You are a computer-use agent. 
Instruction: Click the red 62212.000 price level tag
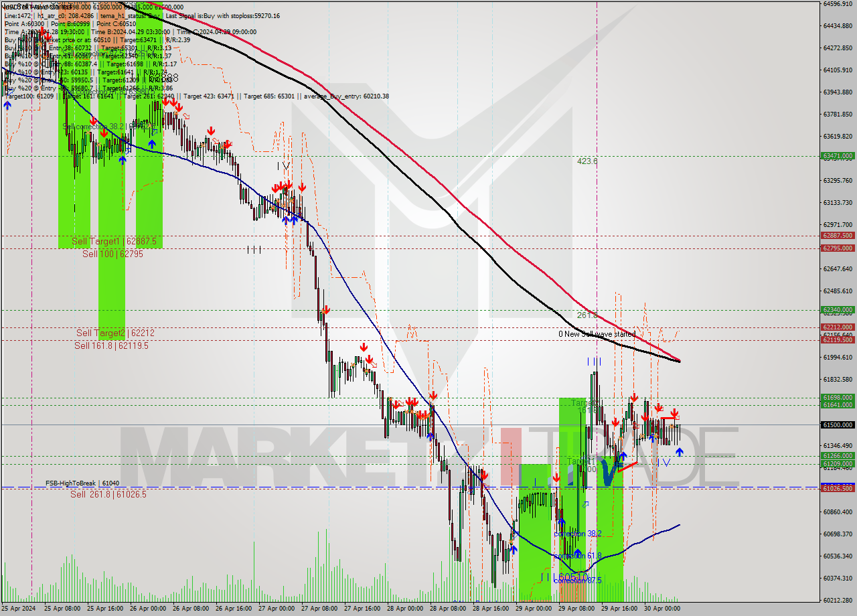838,327
